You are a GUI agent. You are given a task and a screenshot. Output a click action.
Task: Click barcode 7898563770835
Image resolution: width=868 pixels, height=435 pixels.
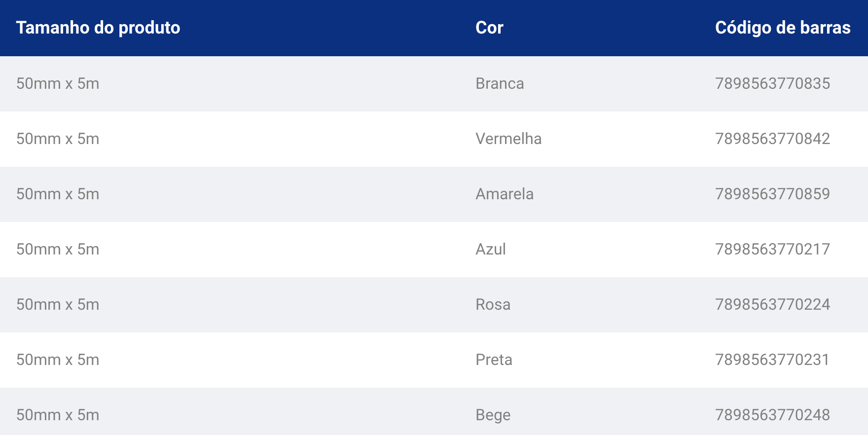(x=772, y=83)
